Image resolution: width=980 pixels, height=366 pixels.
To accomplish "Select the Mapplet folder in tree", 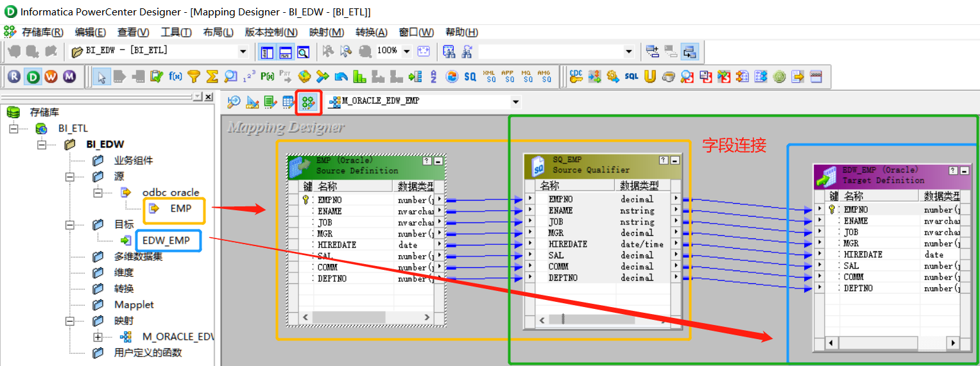I will click(134, 304).
